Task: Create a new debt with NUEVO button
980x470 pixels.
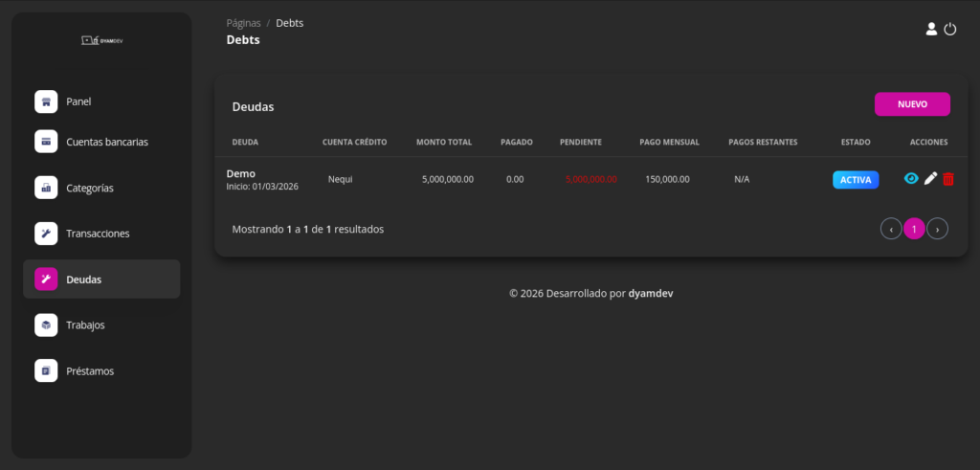Action: coord(912,103)
